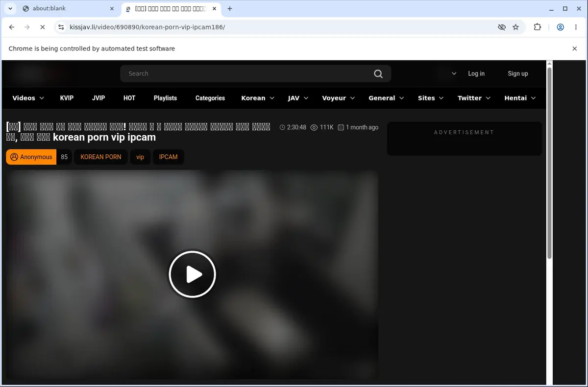This screenshot has width=588, height=387.
Task: Expand the Sites dropdown menu
Action: click(x=431, y=98)
